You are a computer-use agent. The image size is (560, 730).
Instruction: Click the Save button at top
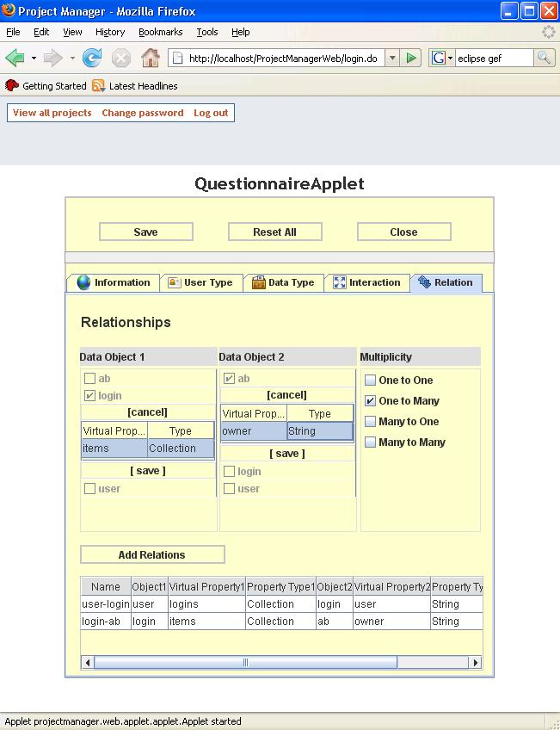coord(146,232)
